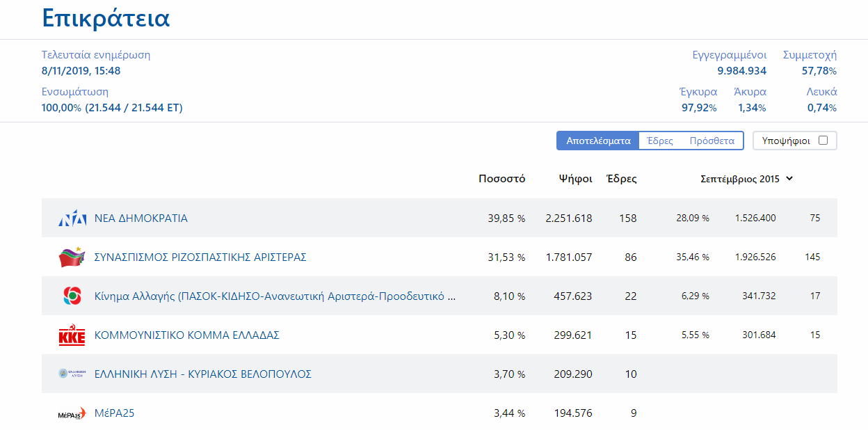Image resolution: width=868 pixels, height=430 pixels.
Task: Click the Ποσοστό column header
Action: pos(501,179)
